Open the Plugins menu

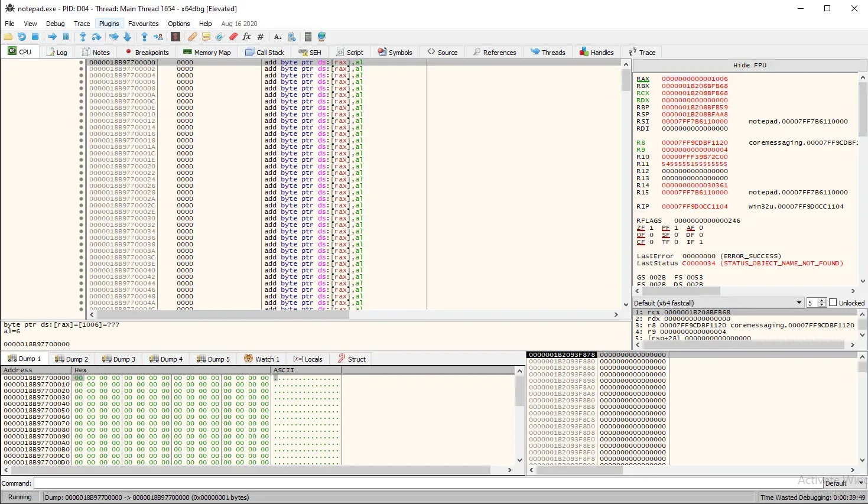point(109,24)
